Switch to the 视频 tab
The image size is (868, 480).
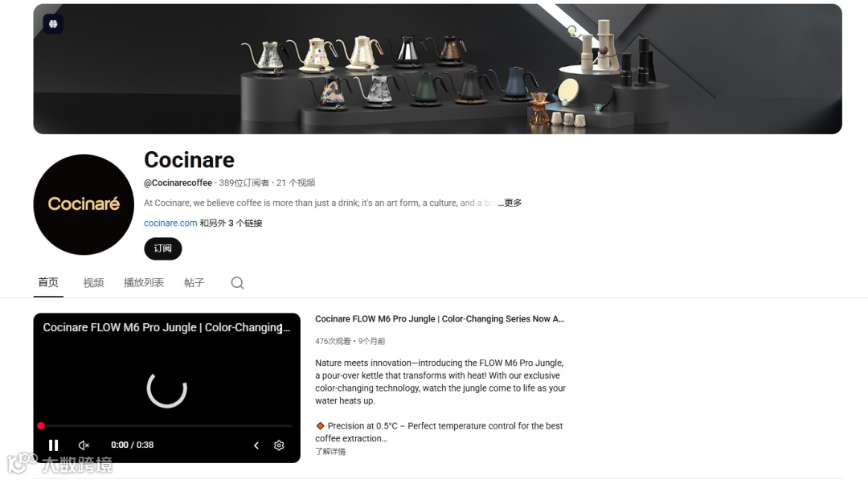pos(93,283)
